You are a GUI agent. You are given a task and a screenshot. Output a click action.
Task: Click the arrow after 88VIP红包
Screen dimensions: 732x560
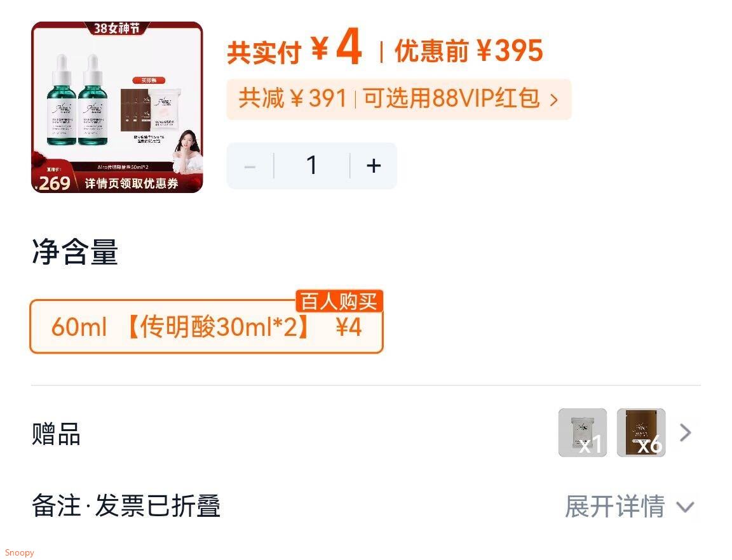tap(553, 100)
